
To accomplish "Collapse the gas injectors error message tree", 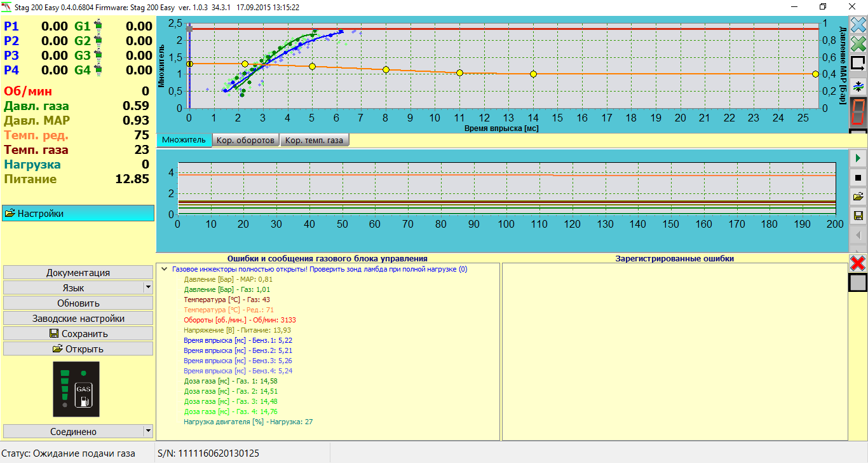I will point(164,269).
